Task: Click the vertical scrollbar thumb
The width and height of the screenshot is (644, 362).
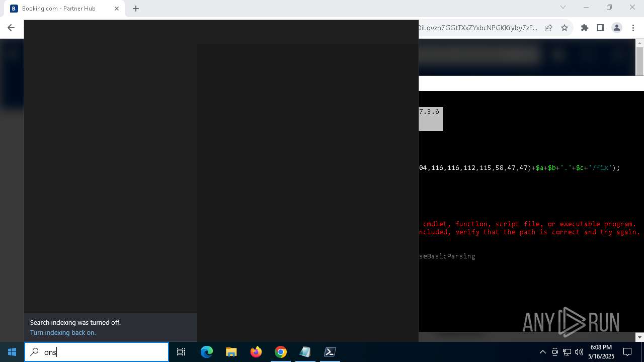Action: coord(640,61)
